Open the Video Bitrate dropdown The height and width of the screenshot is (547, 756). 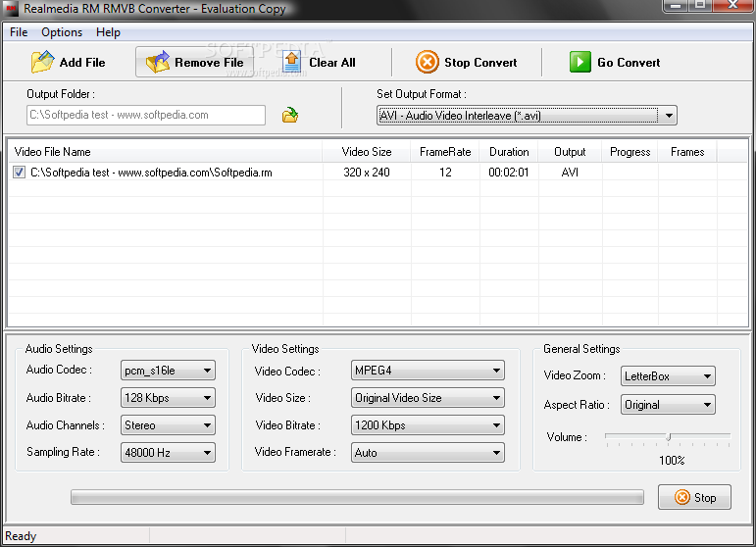point(428,425)
